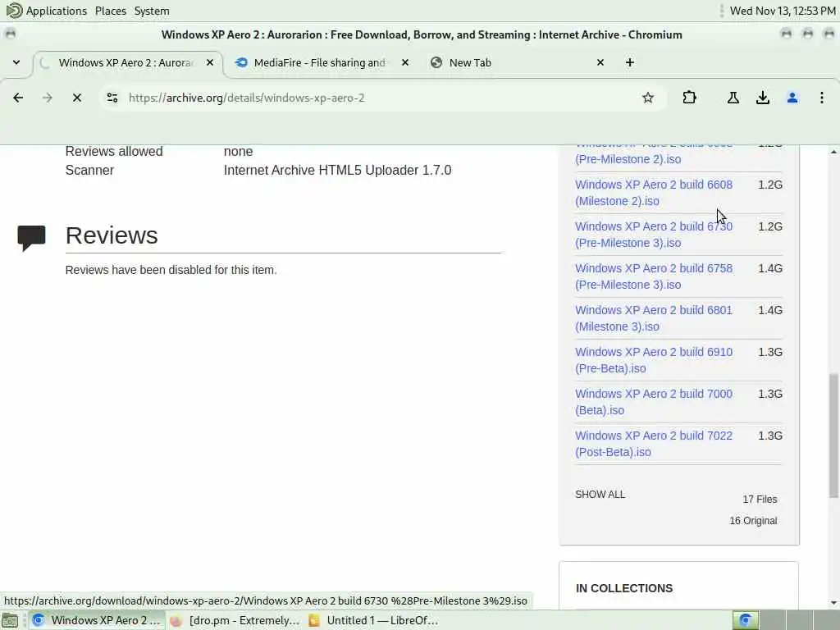Select the Windows XP Aero 2 tab
Viewport: 840px width, 630px height.
coord(126,62)
